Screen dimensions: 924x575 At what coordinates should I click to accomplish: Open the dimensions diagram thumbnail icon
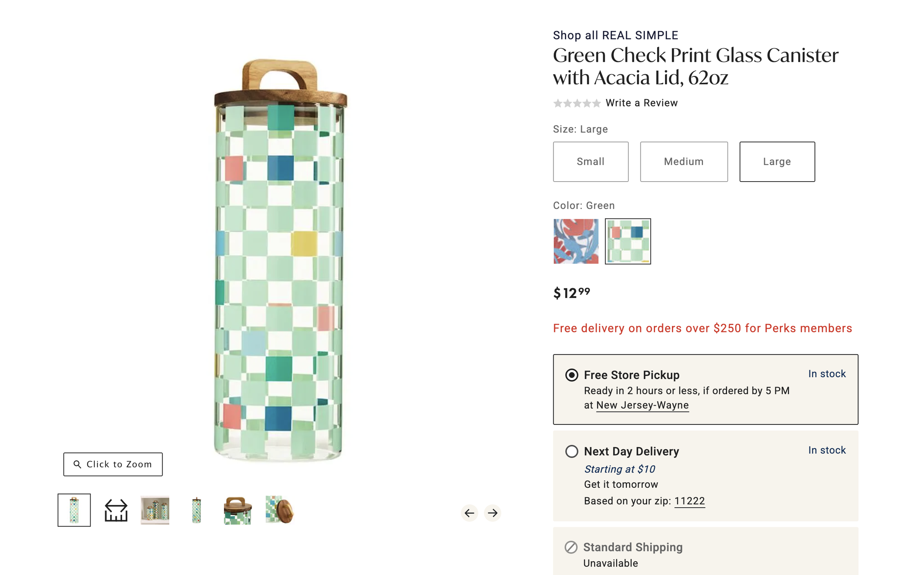point(116,510)
